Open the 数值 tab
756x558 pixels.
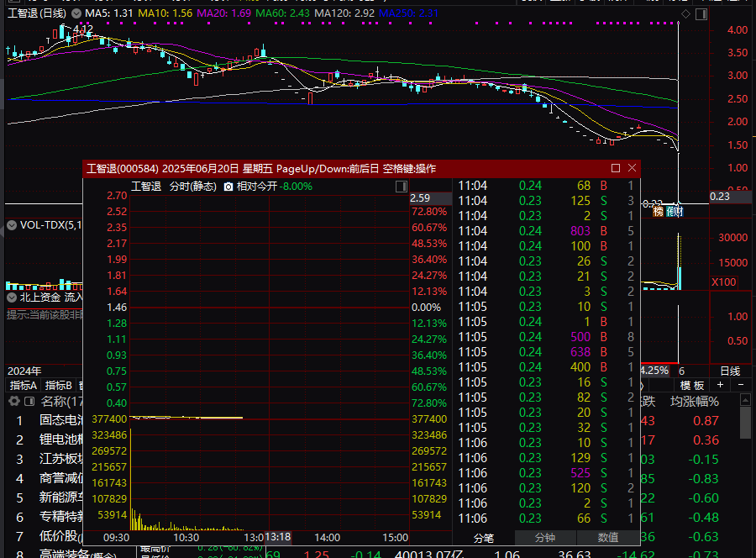tap(608, 537)
